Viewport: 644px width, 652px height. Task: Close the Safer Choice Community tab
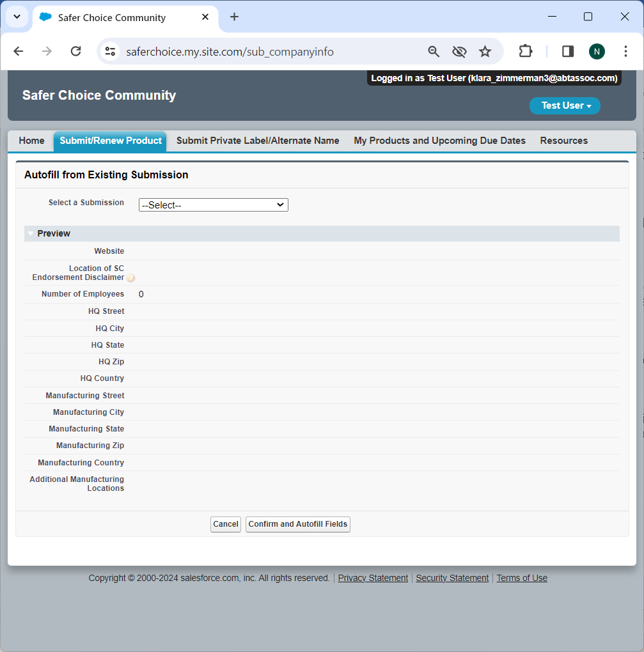coord(205,17)
